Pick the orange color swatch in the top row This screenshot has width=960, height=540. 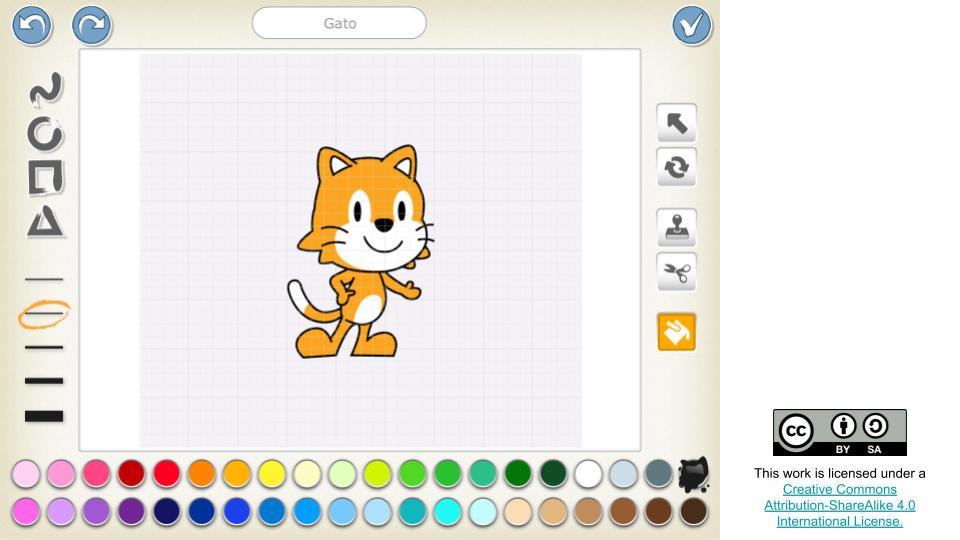tap(201, 474)
